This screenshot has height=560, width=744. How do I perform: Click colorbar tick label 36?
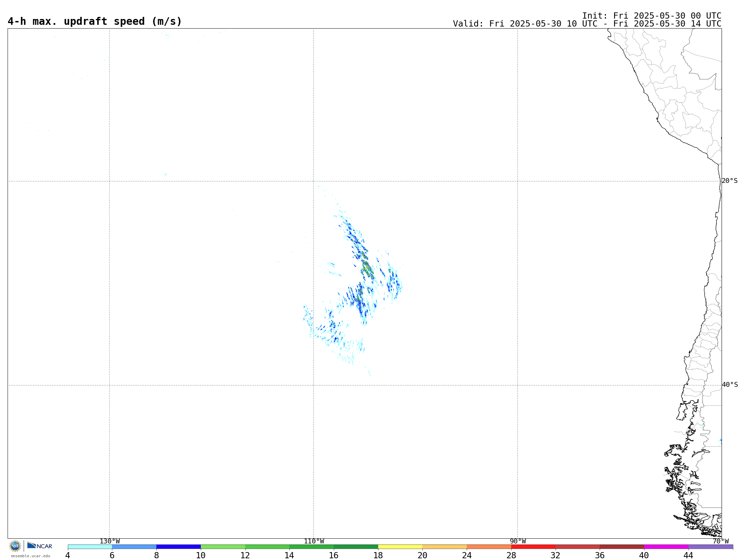click(600, 556)
